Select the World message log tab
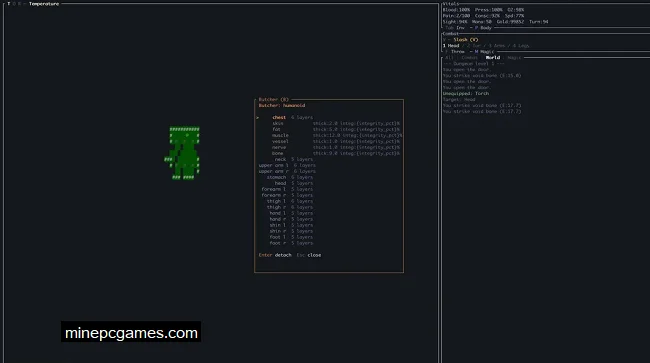 pyautogui.click(x=492, y=58)
